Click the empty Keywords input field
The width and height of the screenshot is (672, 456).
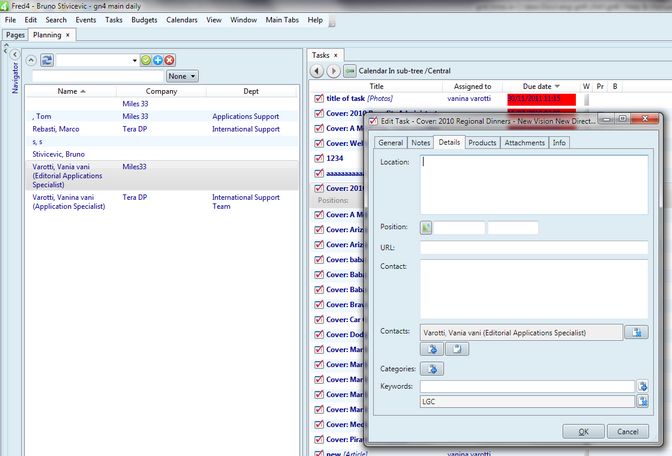[527, 386]
